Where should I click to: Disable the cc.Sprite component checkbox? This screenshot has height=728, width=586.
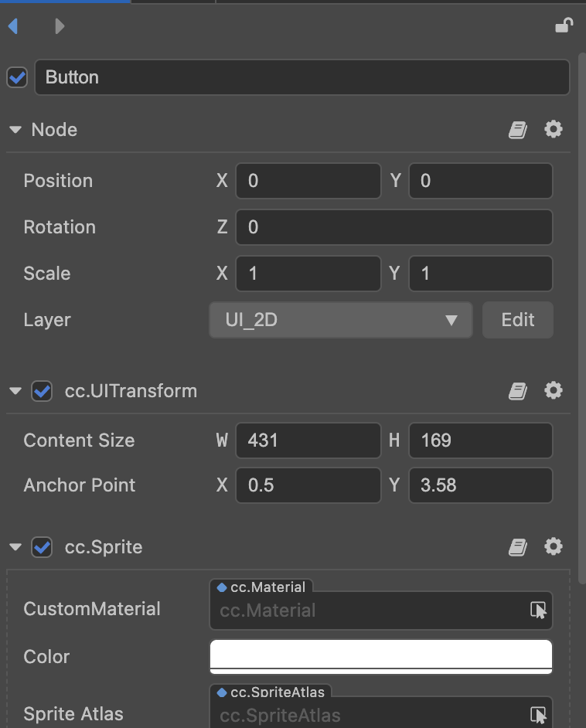point(42,547)
